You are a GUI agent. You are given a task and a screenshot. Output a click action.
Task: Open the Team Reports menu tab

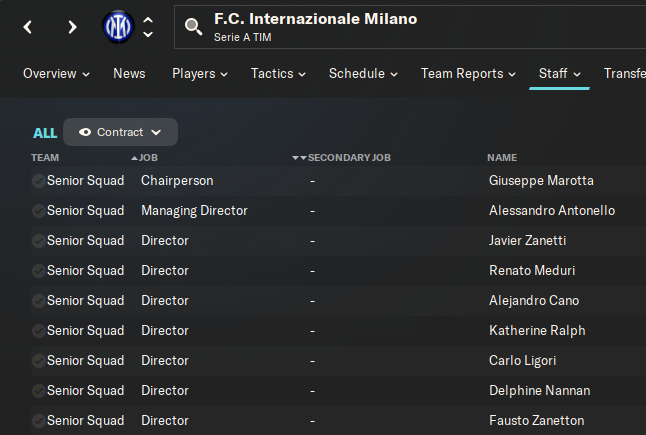[x=468, y=74]
